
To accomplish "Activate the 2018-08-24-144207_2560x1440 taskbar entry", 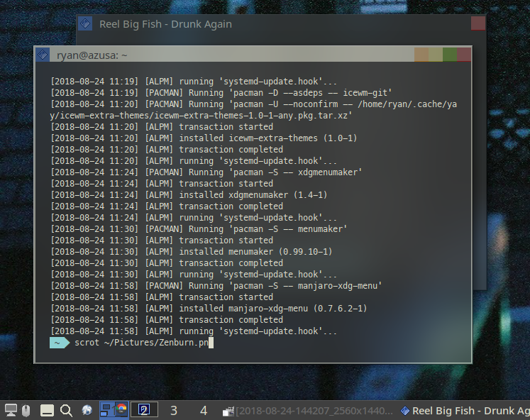I will click(308, 411).
